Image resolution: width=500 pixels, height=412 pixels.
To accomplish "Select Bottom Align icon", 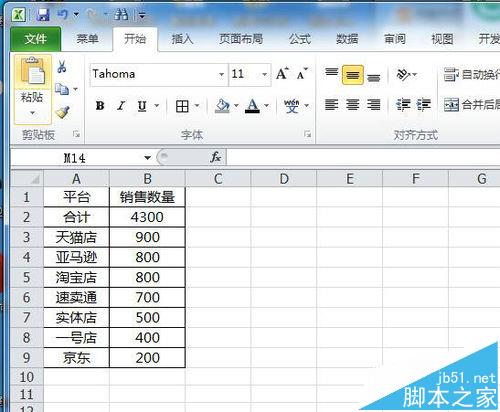I will click(x=374, y=77).
